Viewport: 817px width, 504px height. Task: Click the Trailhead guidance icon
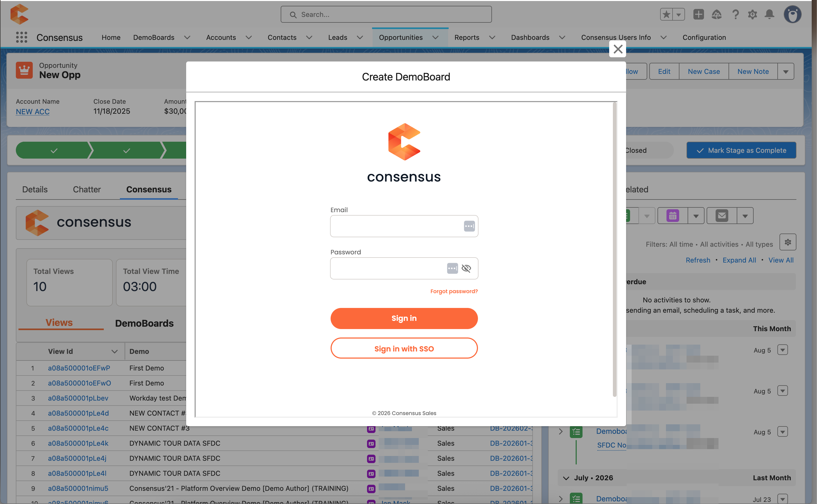click(717, 14)
